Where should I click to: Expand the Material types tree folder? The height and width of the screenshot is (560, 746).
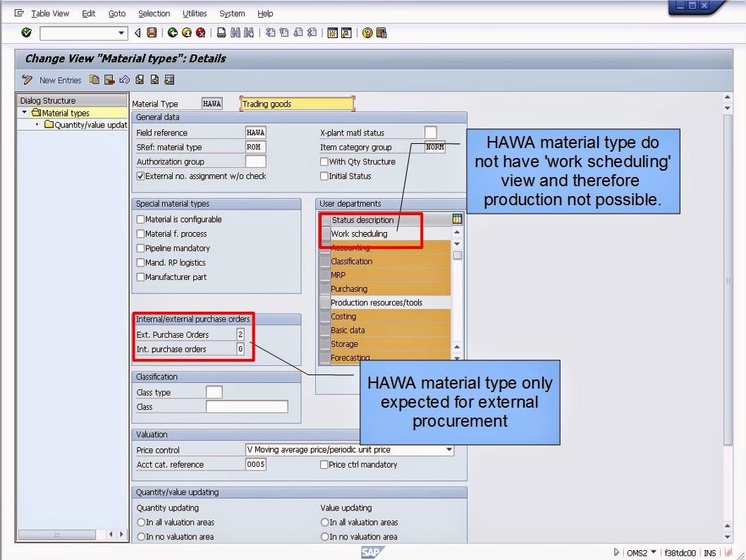pyautogui.click(x=23, y=112)
